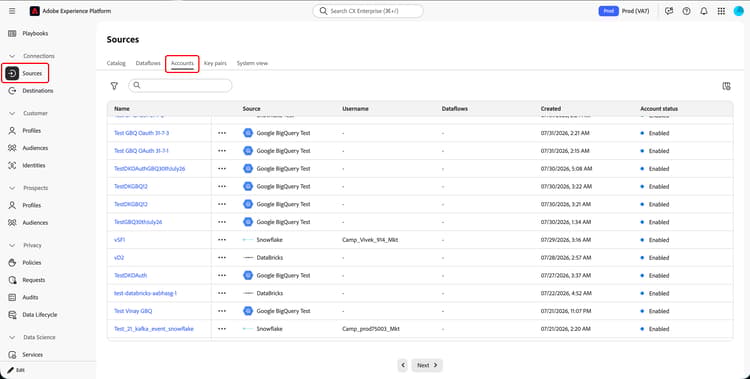This screenshot has height=379, width=750.
Task: Open the vSF1 account link
Action: [120, 240]
